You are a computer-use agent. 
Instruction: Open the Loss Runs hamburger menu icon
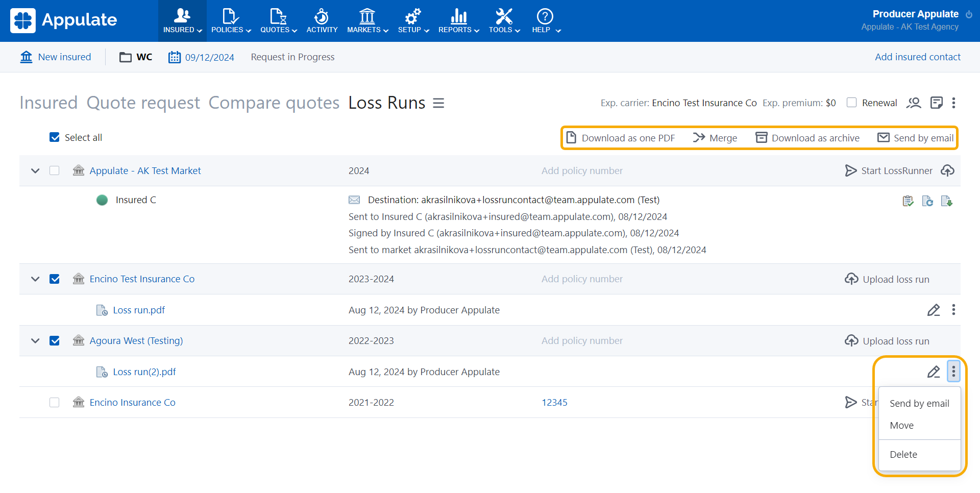point(438,103)
